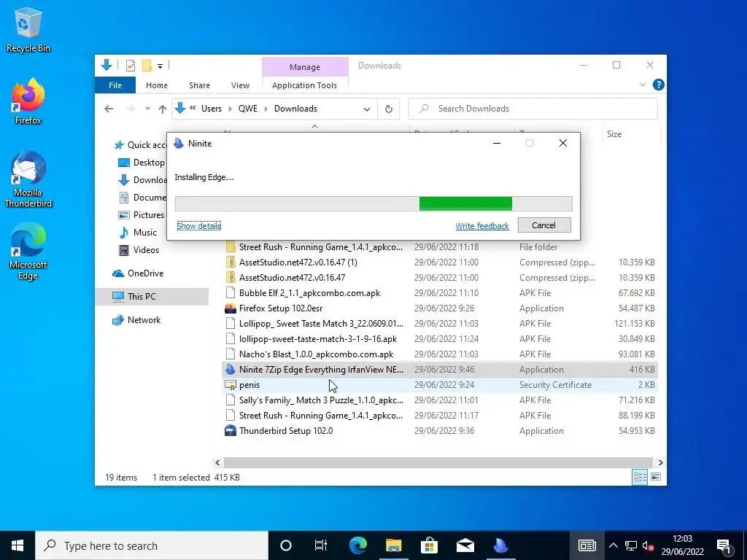Click Manage contextual tab
This screenshot has height=560, width=747.
coord(305,67)
